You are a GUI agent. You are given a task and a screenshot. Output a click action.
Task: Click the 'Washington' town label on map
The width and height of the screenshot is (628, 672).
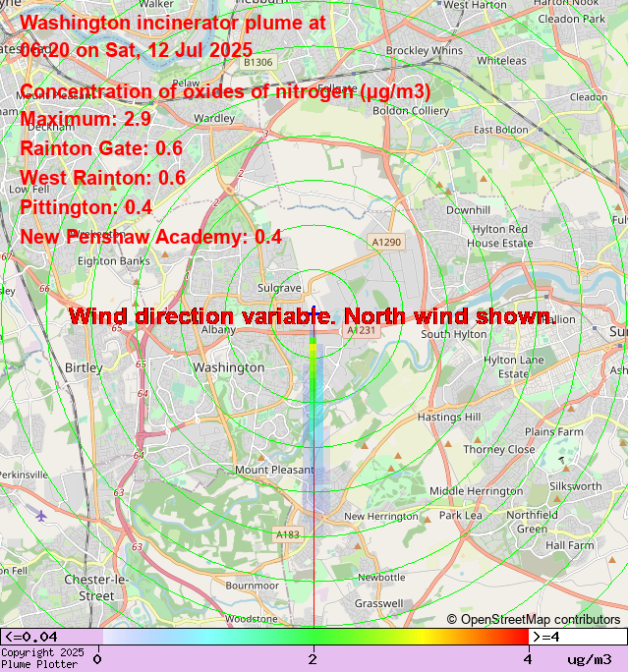(x=228, y=367)
